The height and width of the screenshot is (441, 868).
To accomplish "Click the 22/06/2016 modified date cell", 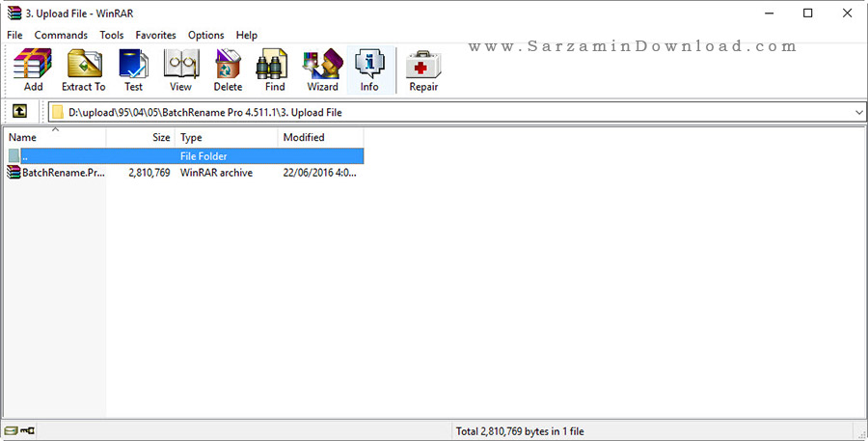I will 319,173.
